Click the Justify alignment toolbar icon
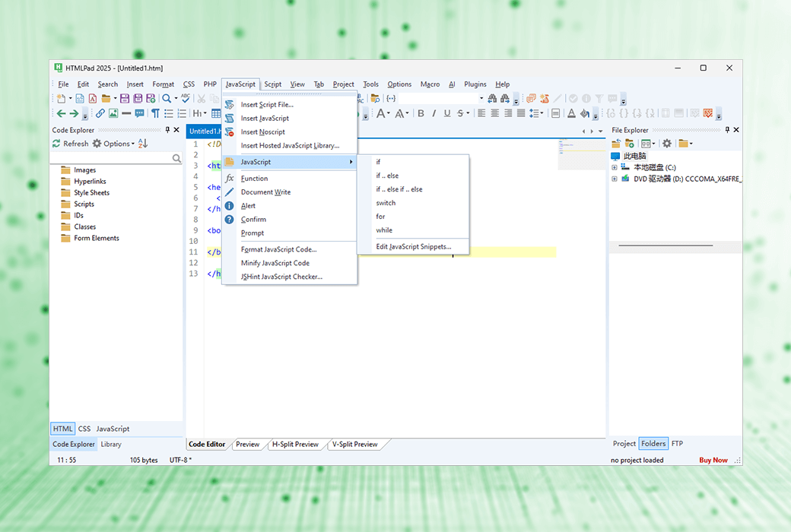Image resolution: width=791 pixels, height=532 pixels. pos(521,113)
